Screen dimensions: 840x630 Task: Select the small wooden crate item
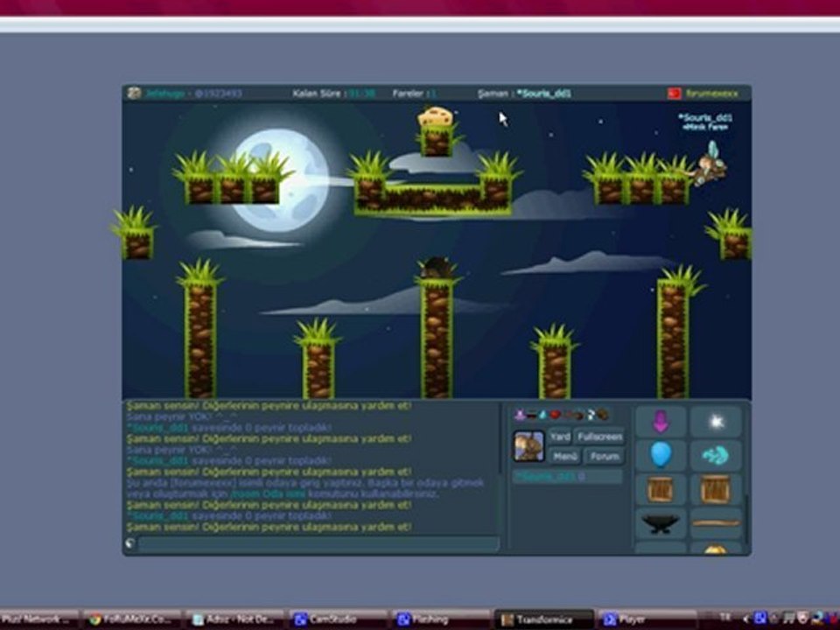tap(661, 489)
